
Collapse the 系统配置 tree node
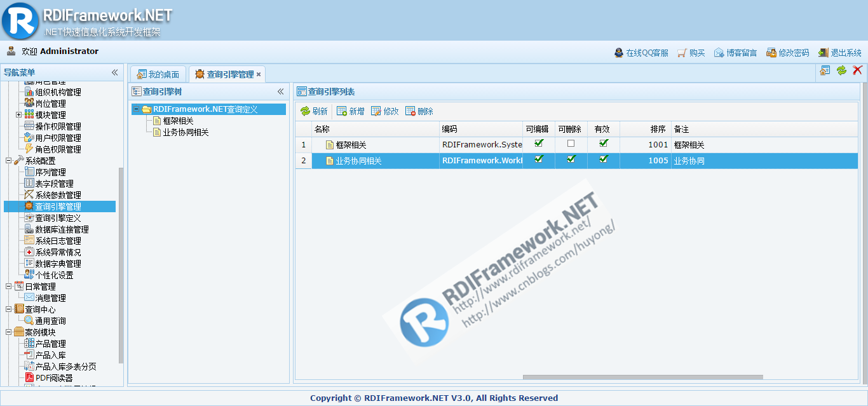click(x=9, y=161)
